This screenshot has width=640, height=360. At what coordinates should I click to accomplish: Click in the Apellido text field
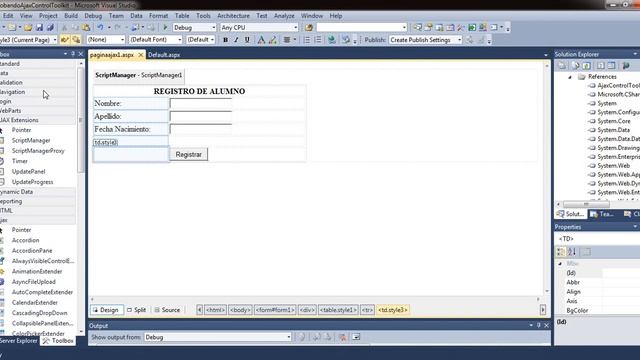[x=201, y=116]
